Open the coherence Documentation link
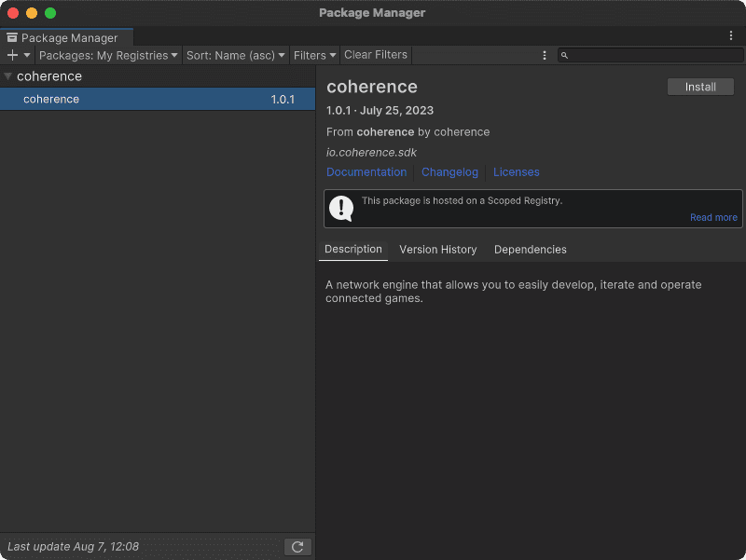The width and height of the screenshot is (746, 560). (x=366, y=172)
